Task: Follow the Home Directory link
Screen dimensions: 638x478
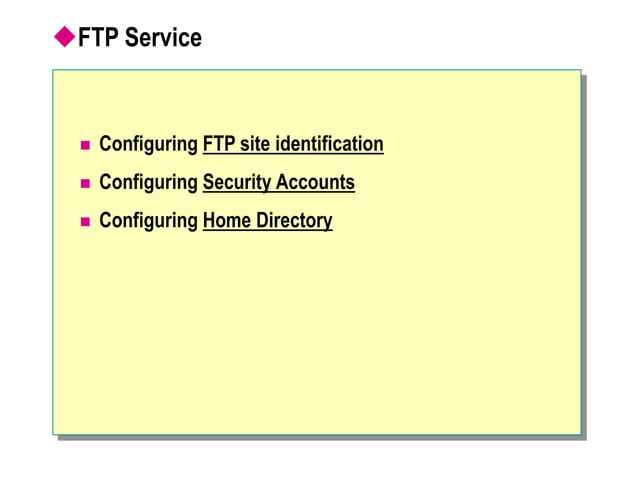Action: [267, 221]
